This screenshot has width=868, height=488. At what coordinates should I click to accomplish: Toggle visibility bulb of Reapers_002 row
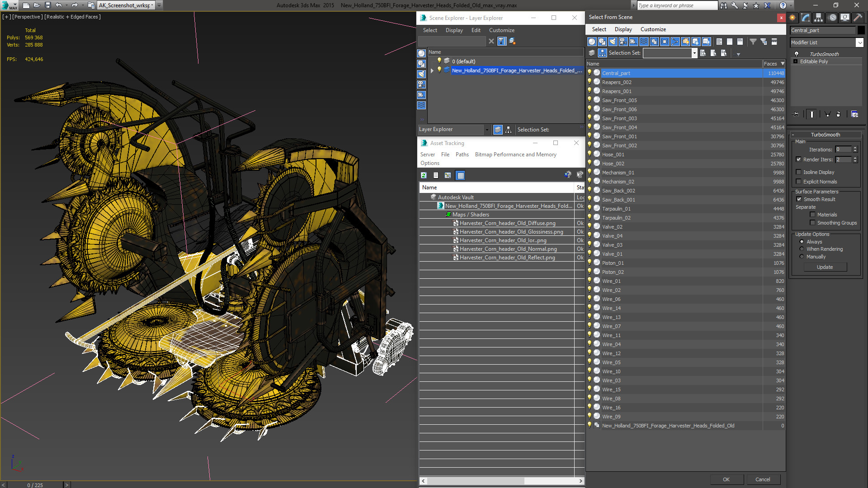[x=590, y=82]
